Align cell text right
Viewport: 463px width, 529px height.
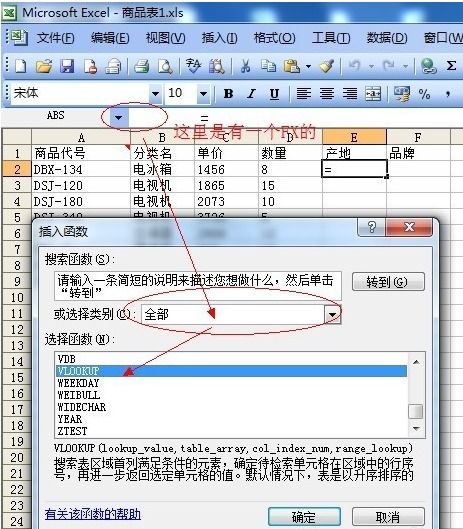(350, 93)
